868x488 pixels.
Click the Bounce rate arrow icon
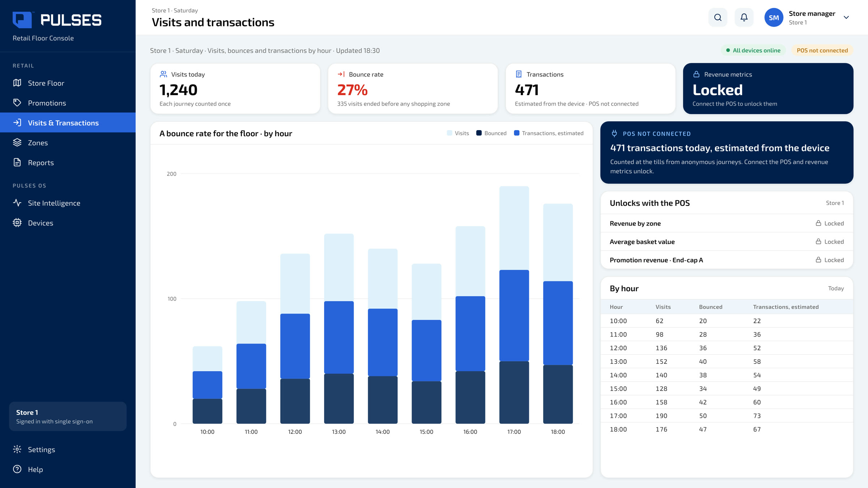coord(341,74)
